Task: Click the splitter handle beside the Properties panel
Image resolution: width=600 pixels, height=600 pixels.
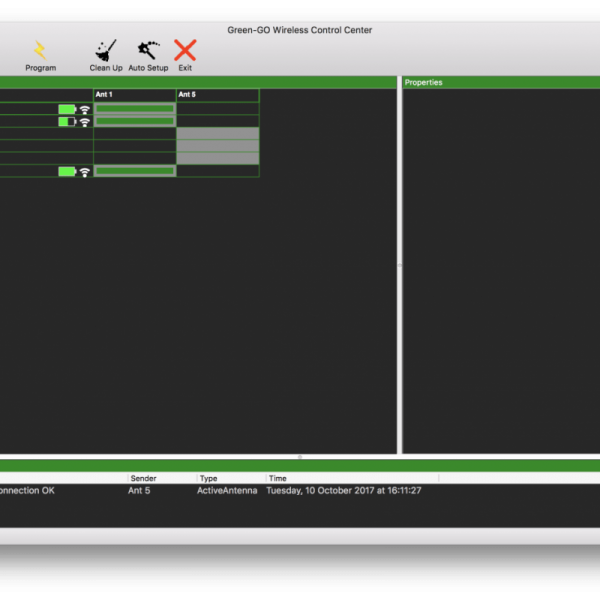Action: [399, 265]
